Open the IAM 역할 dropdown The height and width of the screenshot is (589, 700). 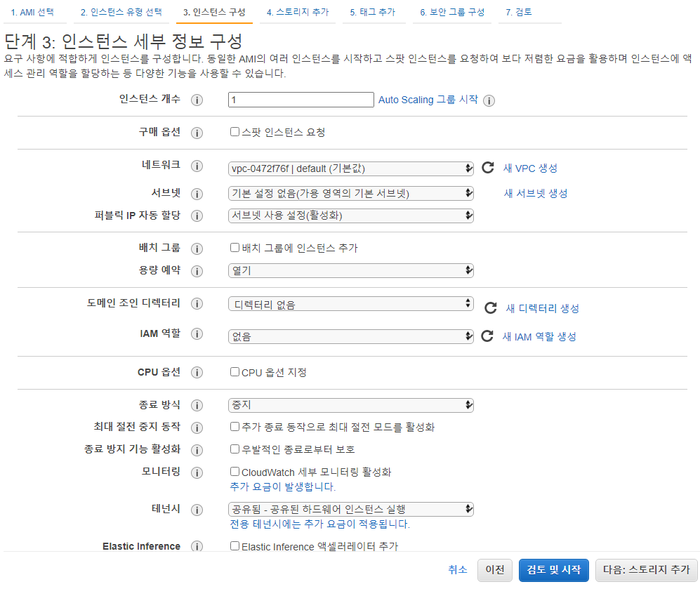pos(351,336)
